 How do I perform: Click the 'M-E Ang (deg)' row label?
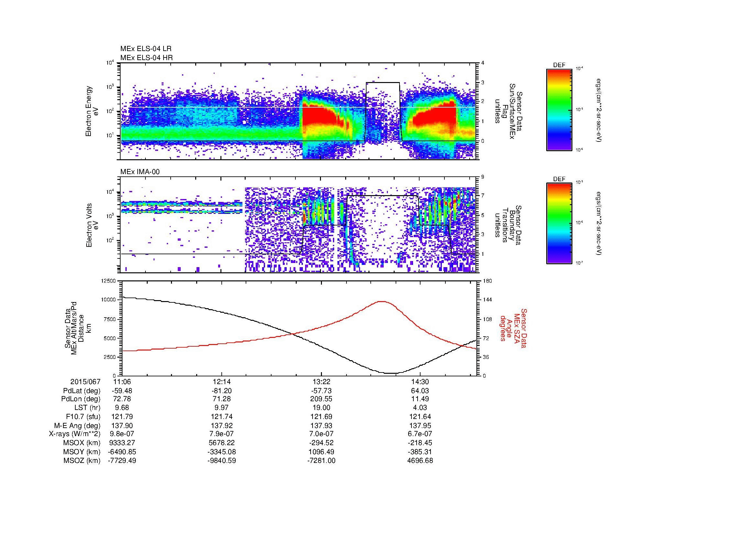coord(77,425)
